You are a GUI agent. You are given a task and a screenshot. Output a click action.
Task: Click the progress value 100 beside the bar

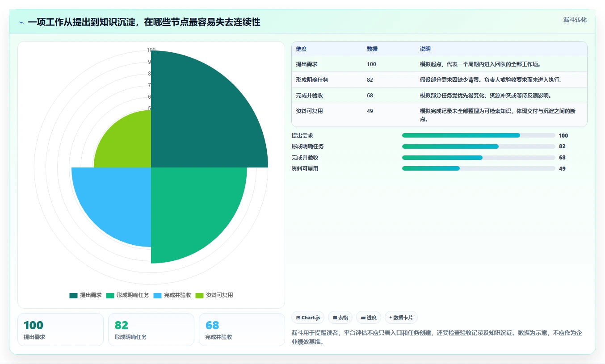563,136
